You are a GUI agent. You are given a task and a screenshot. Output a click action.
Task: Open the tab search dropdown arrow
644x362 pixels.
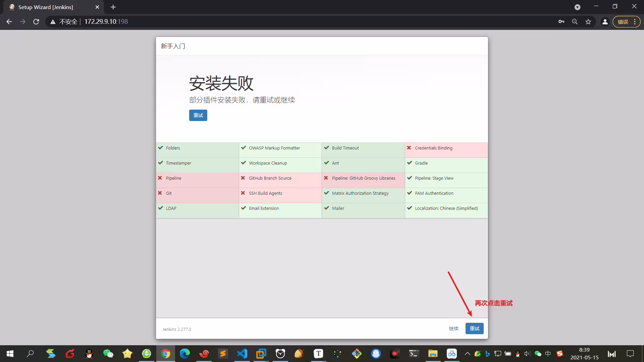tap(577, 7)
